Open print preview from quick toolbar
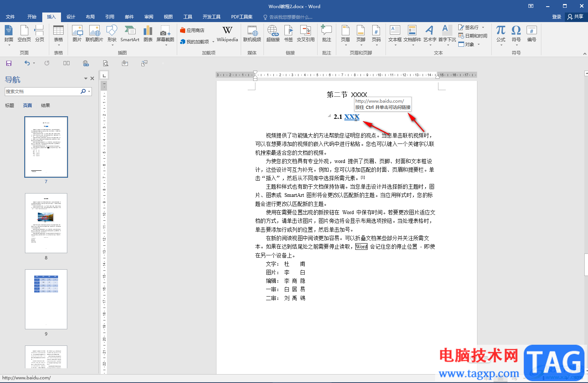The width and height of the screenshot is (588, 383). 105,63
